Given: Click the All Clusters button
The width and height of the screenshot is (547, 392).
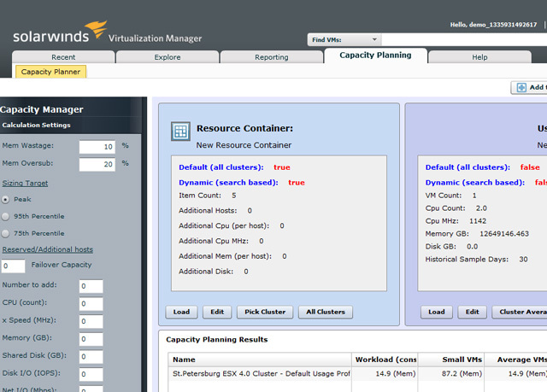Looking at the screenshot, I should click(x=326, y=312).
